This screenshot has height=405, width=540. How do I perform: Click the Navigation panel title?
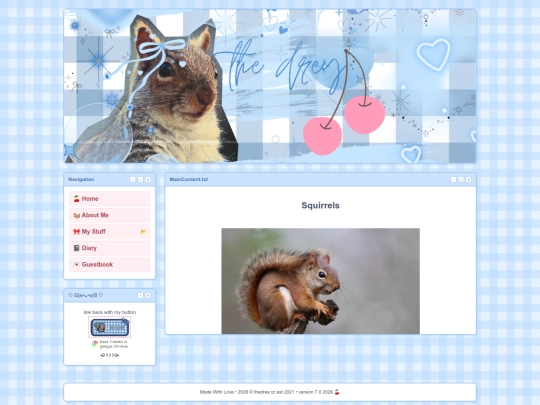tap(81, 179)
